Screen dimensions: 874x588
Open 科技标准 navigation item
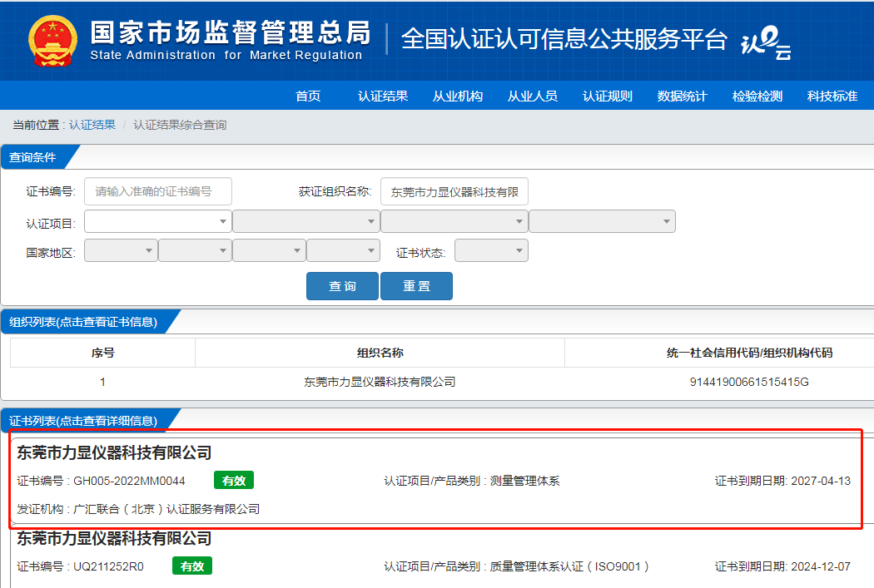click(x=832, y=96)
